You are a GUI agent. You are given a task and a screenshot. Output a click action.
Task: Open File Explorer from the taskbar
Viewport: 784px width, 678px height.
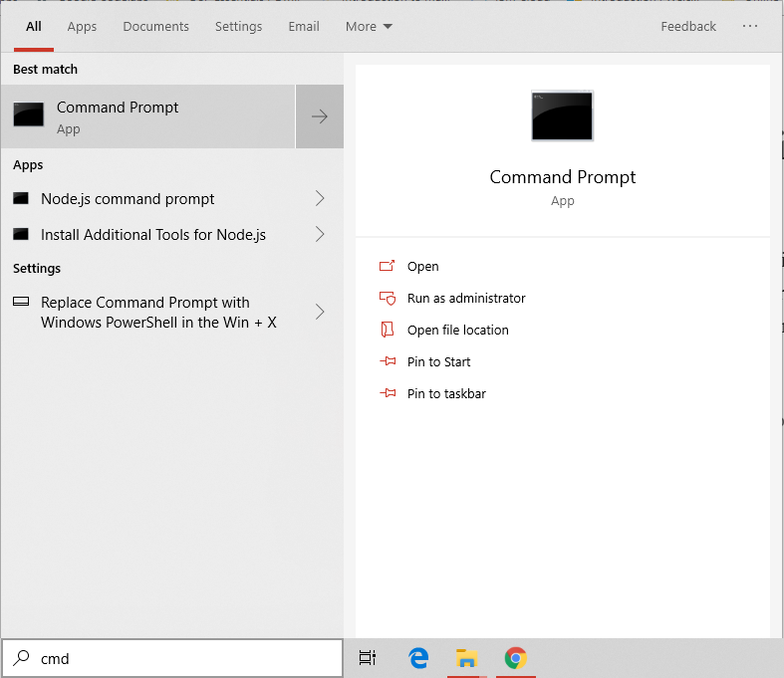click(x=466, y=658)
